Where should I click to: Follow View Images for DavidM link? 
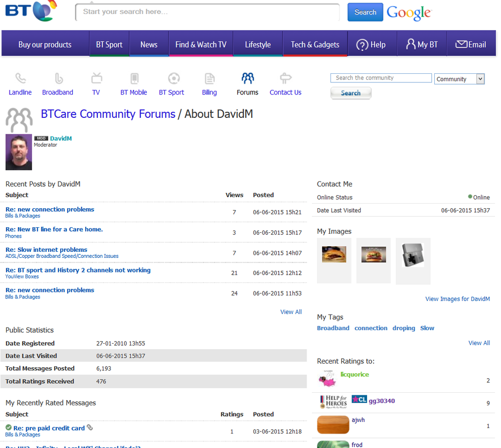457,299
